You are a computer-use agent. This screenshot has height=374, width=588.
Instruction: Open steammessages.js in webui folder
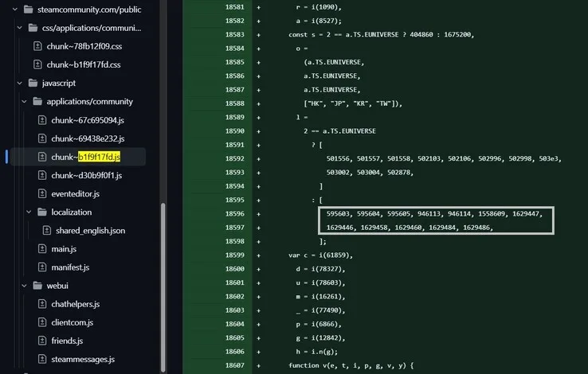pos(83,360)
